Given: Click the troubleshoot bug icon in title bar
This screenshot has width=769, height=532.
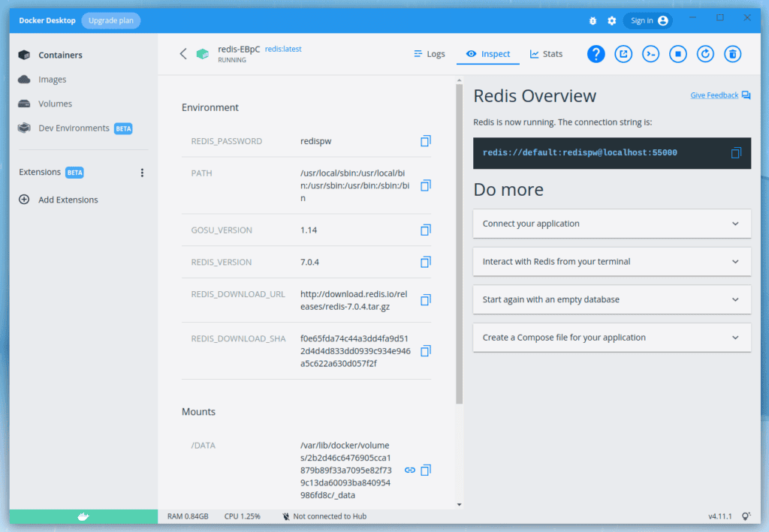Looking at the screenshot, I should coord(593,20).
